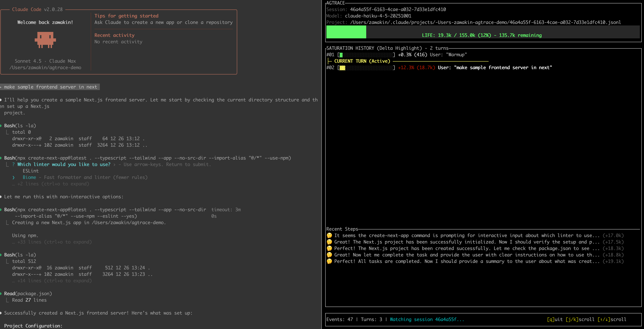The width and height of the screenshot is (644, 329).
Task: Select turn #01 Warmup history row
Action: (x=397, y=55)
